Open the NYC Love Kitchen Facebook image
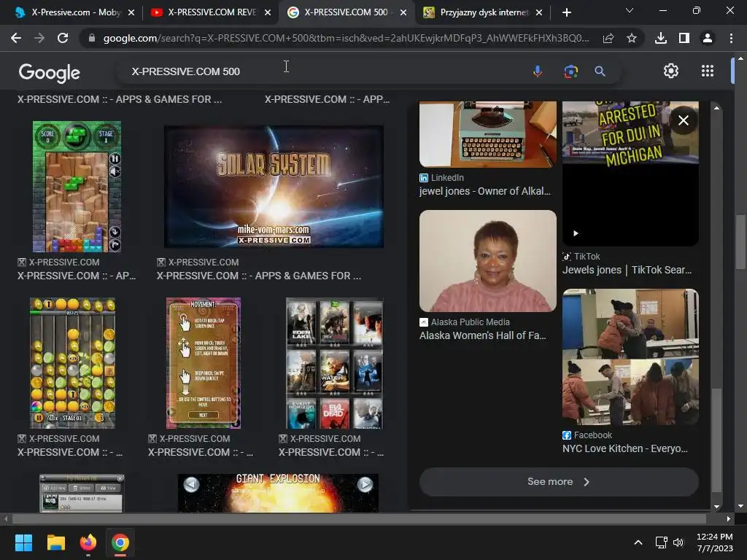This screenshot has width=747, height=560. pos(630,357)
